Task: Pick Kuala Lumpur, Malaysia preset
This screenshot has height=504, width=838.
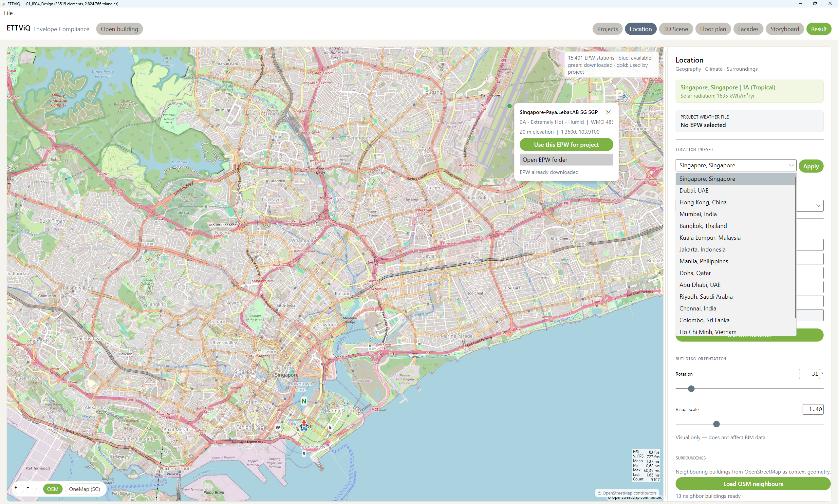Action: [x=735, y=237]
